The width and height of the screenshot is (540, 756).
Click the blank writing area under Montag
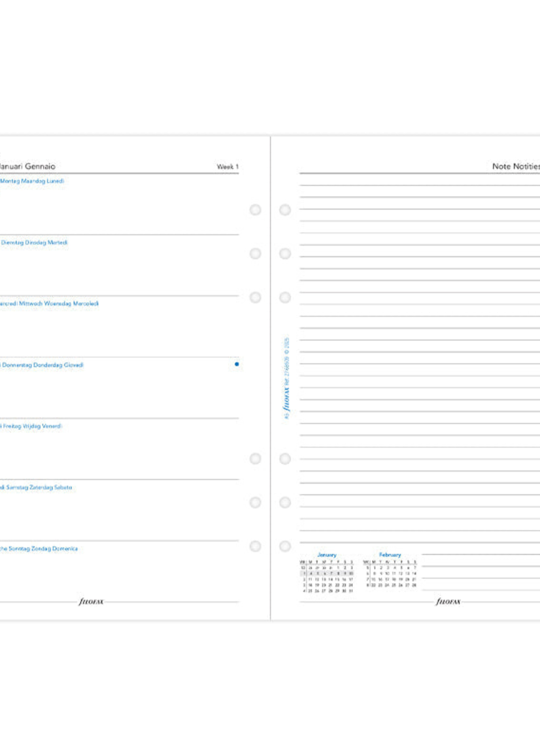tap(119, 210)
